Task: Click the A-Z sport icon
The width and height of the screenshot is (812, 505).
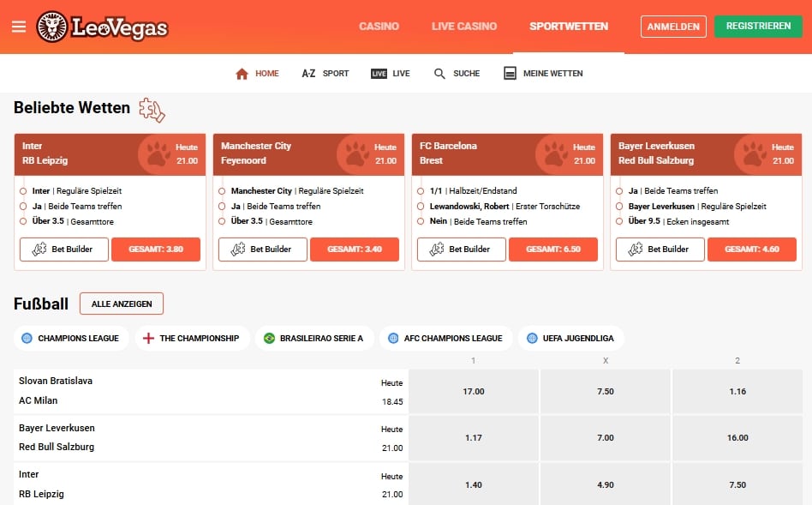Action: coord(308,74)
